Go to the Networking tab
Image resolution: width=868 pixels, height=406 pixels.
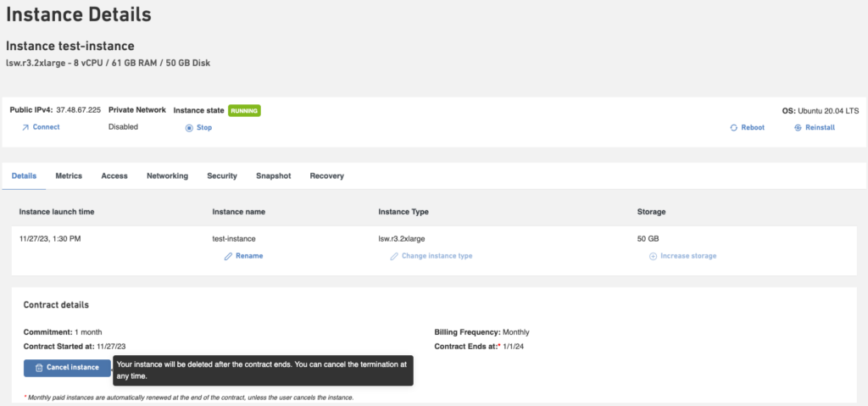click(x=167, y=176)
